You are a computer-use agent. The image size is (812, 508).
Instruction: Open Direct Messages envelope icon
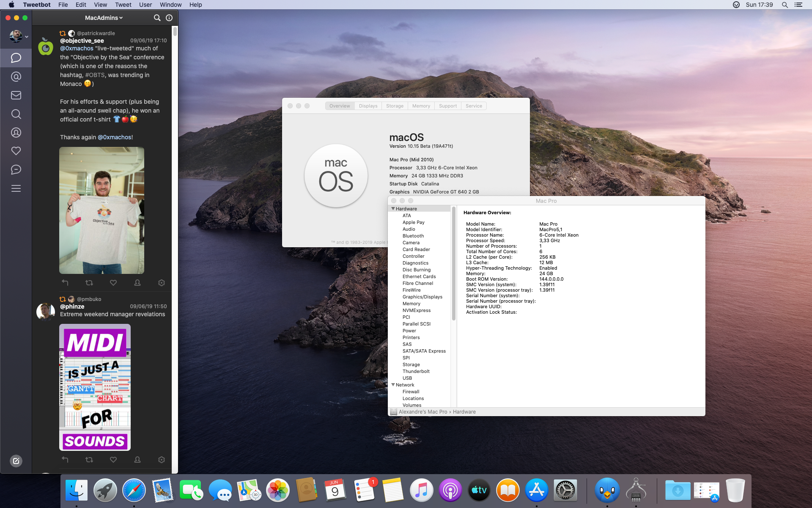click(16, 95)
